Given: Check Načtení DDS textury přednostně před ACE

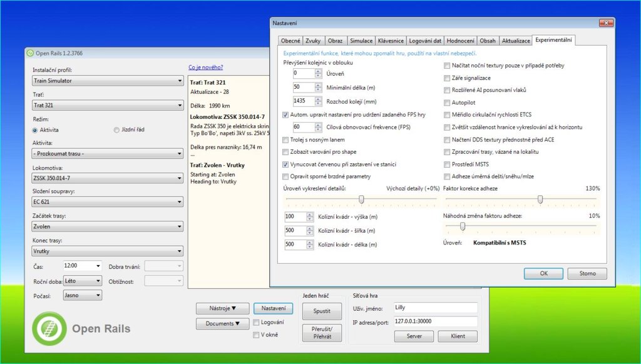Looking at the screenshot, I should 447,140.
